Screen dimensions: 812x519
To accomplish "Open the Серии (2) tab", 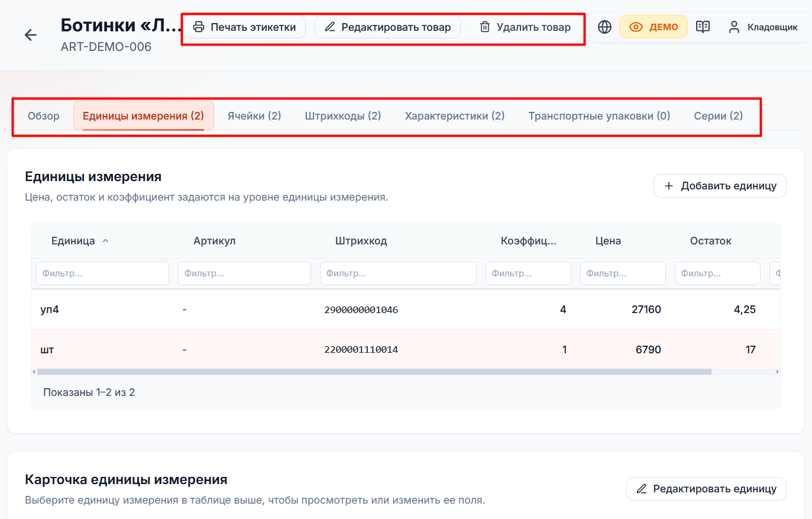I will [x=719, y=116].
